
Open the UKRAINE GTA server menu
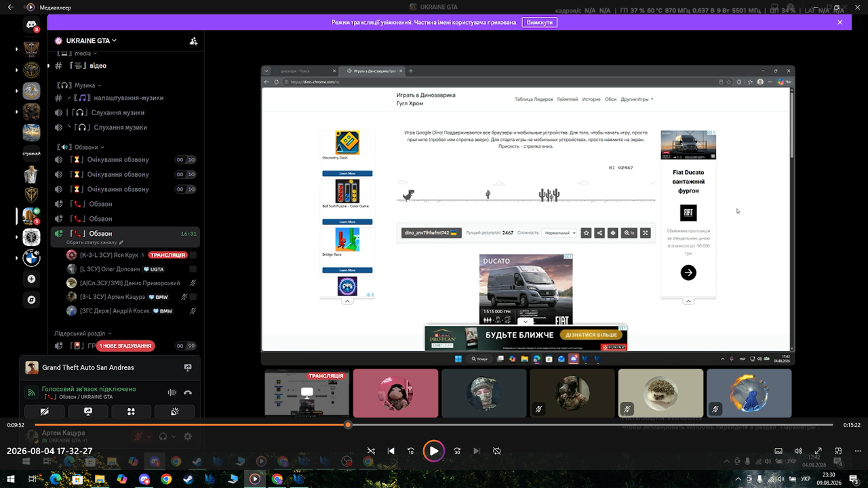click(91, 41)
